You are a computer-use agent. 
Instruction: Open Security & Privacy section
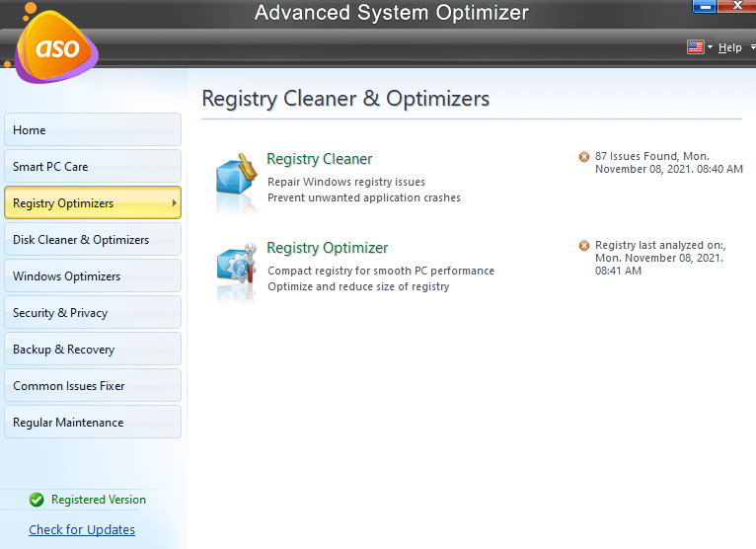pyautogui.click(x=93, y=313)
